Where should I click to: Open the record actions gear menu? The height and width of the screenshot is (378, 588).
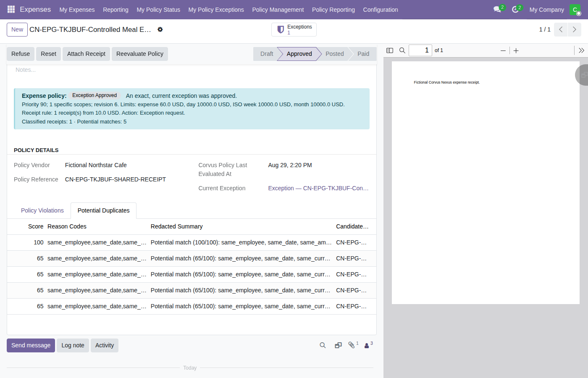(160, 29)
